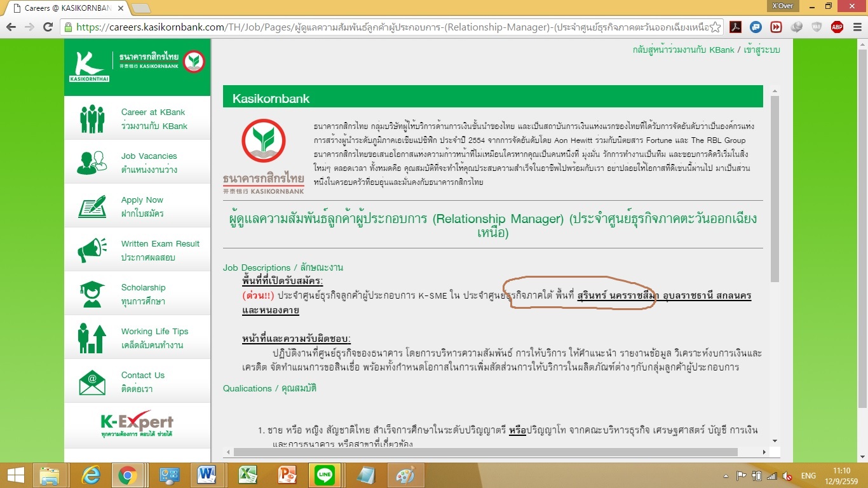Click the Action Center flag tray icon
The height and width of the screenshot is (488, 868).
click(x=741, y=475)
